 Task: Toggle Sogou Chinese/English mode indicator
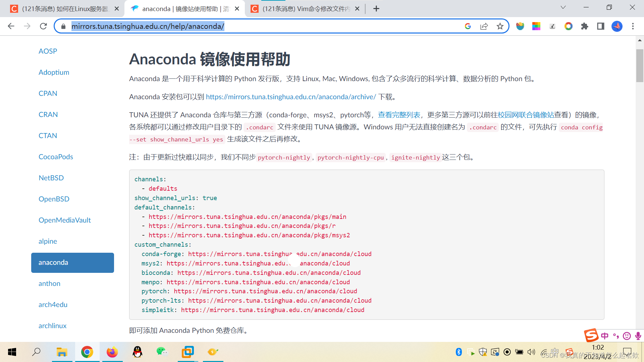(605, 336)
